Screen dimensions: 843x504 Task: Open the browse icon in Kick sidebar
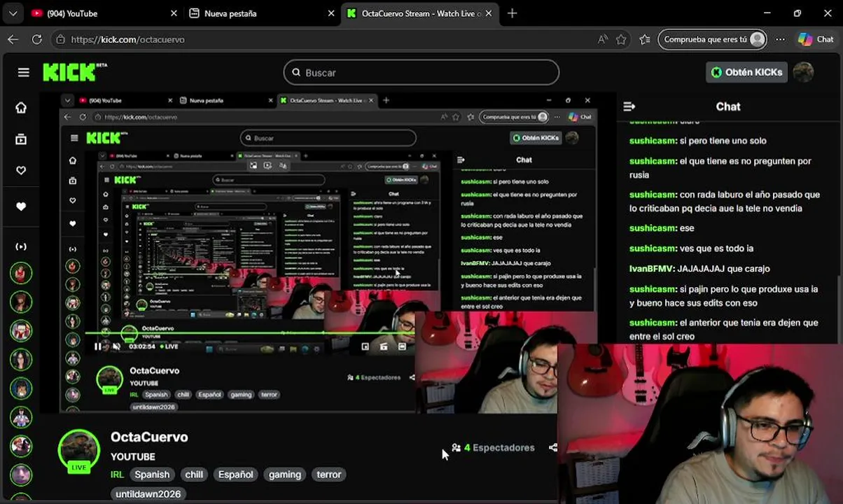(21, 139)
